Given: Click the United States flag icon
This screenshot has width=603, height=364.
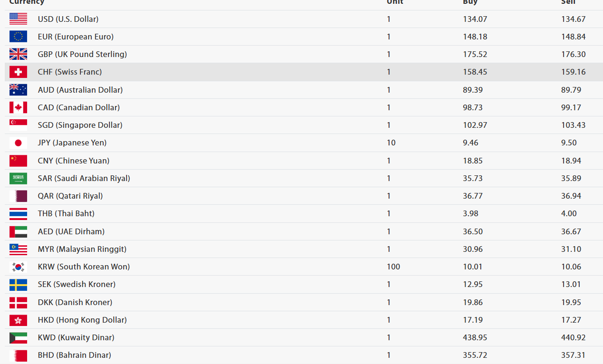Looking at the screenshot, I should pyautogui.click(x=18, y=19).
